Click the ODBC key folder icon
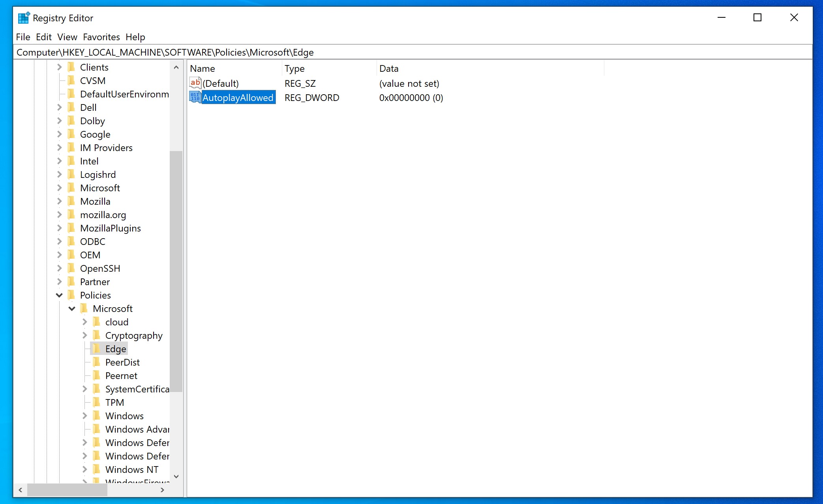The width and height of the screenshot is (823, 504). pos(71,241)
